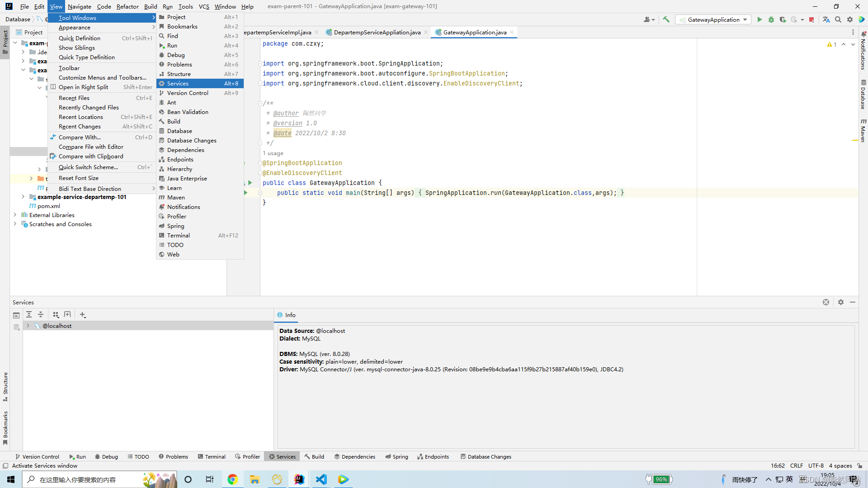This screenshot has height=488, width=868.
Task: Open Search Everywhere with the magnifier icon
Action: tap(839, 19)
